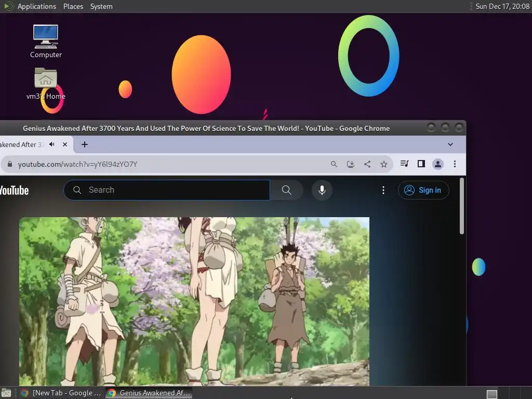Show desktop via bottom-left panel icon
The width and height of the screenshot is (532, 399).
[6, 393]
